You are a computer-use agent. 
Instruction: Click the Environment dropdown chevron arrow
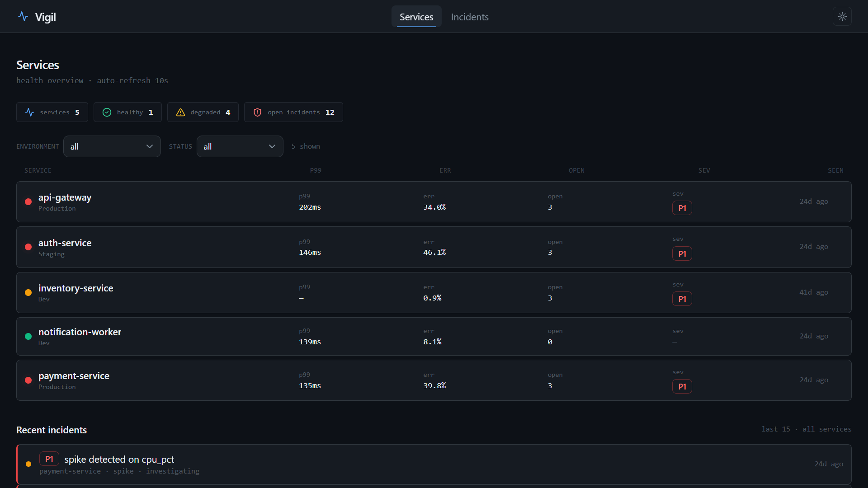[x=150, y=146]
